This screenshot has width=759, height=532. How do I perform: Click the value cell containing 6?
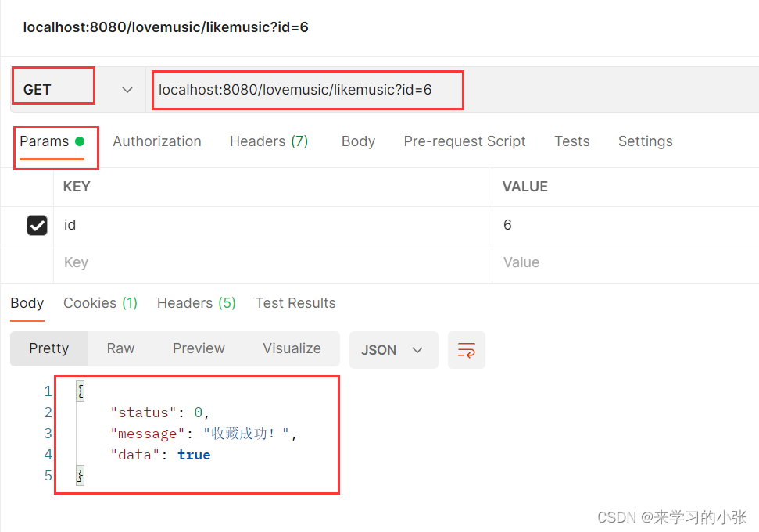[625, 225]
